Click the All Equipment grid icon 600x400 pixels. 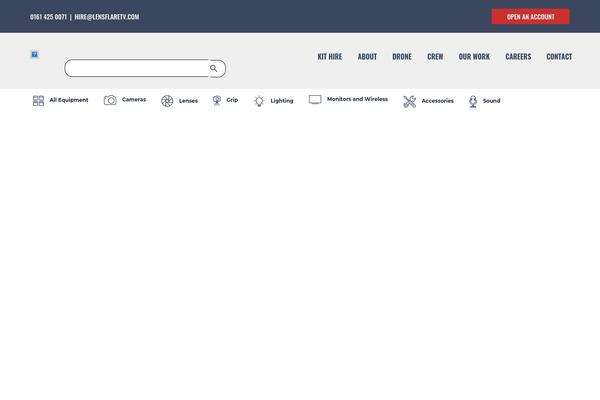38,101
